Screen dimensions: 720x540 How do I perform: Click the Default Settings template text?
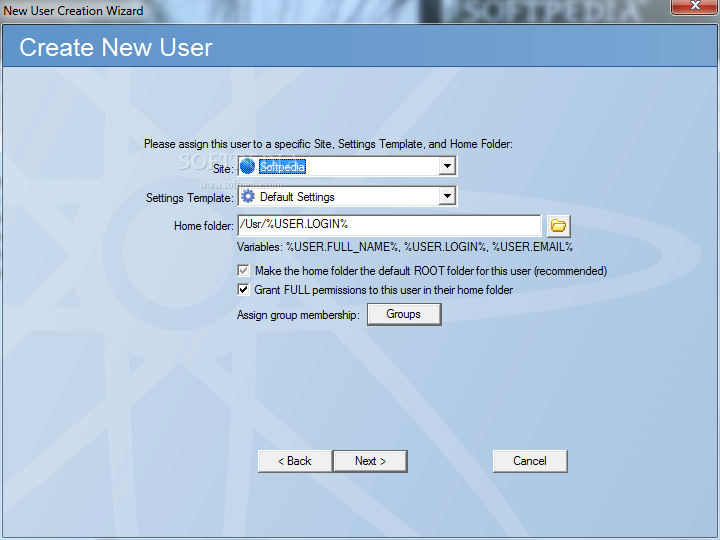coord(297,197)
